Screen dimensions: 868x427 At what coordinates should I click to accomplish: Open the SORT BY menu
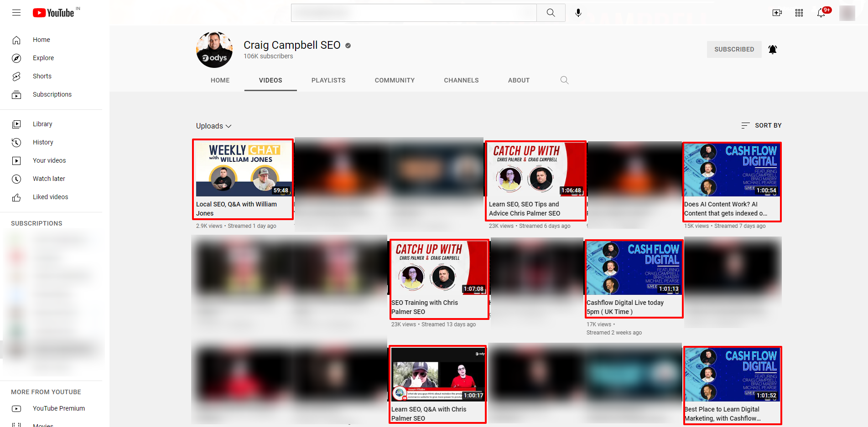[762, 125]
